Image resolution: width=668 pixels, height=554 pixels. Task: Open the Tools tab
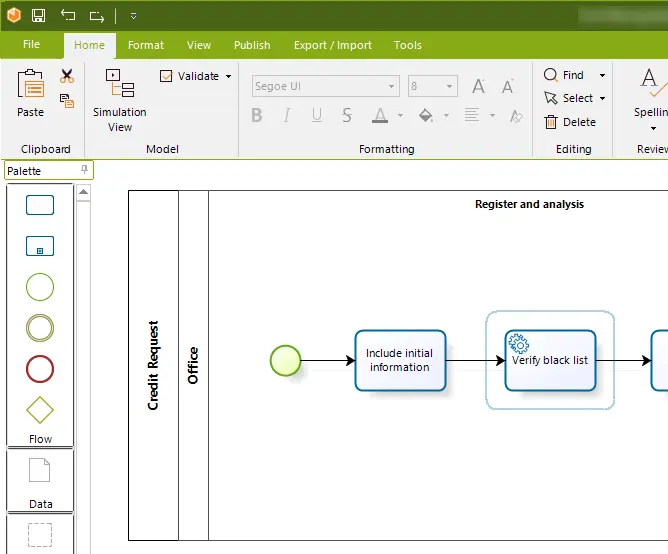[x=407, y=45]
